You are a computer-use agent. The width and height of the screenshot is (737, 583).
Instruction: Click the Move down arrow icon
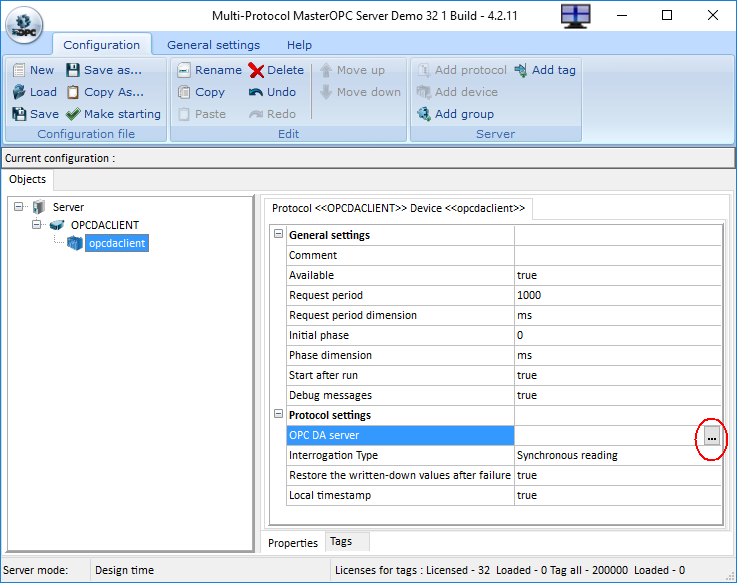(x=326, y=92)
